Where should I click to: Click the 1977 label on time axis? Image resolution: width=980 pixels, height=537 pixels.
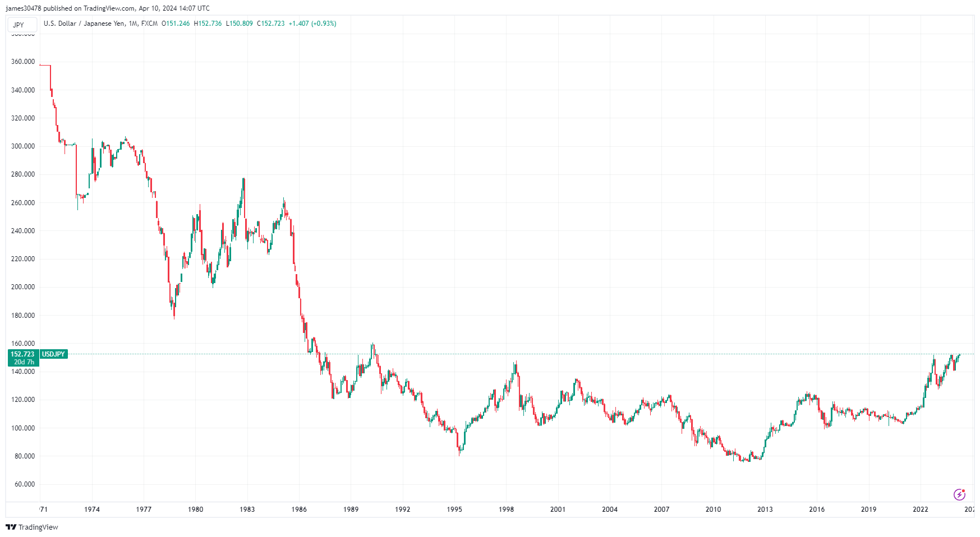pos(144,509)
